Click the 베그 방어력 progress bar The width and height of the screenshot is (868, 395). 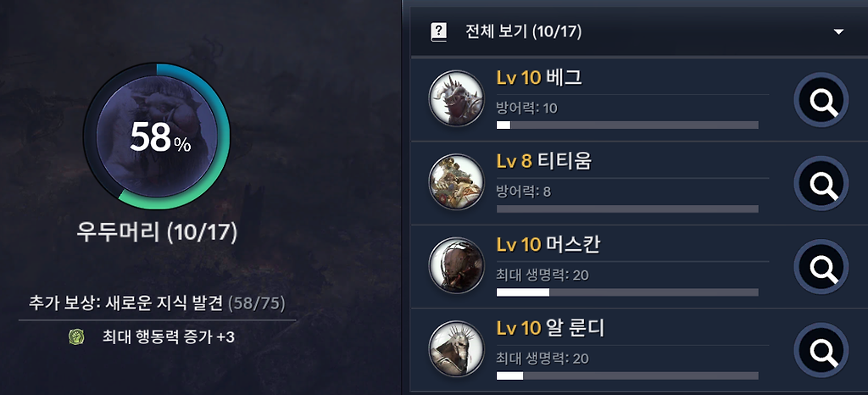(627, 125)
